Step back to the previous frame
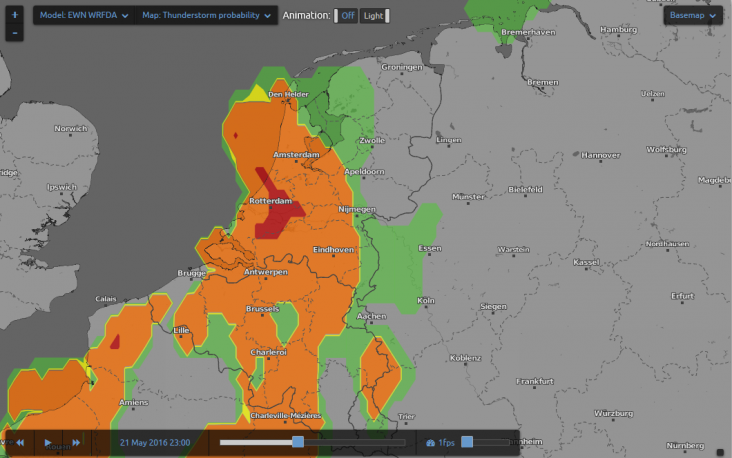The image size is (732, 458). (18, 442)
